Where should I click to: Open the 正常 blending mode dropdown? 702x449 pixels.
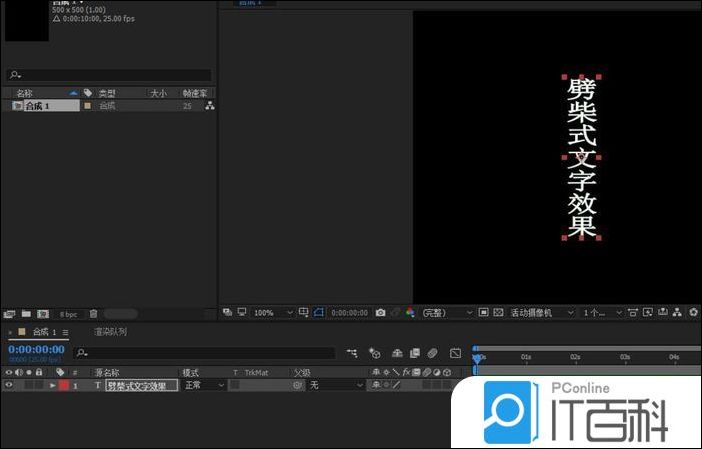(x=203, y=385)
